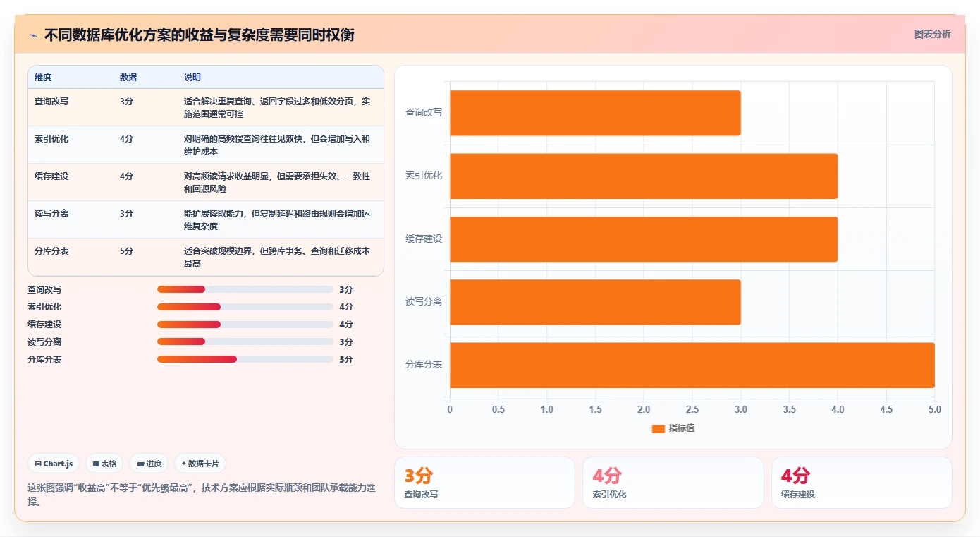Click the 查询改写 orange bar in the chart
Viewport: 980px width, 537px height.
point(595,113)
